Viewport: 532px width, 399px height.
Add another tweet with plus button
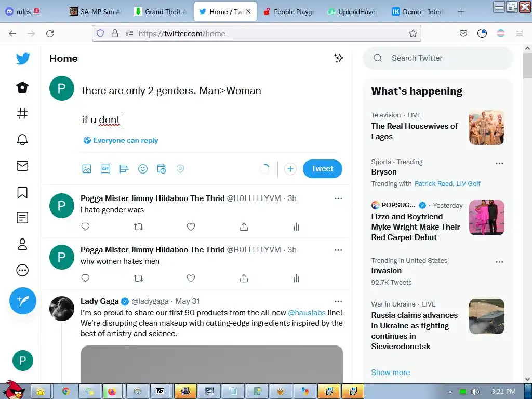pos(290,169)
